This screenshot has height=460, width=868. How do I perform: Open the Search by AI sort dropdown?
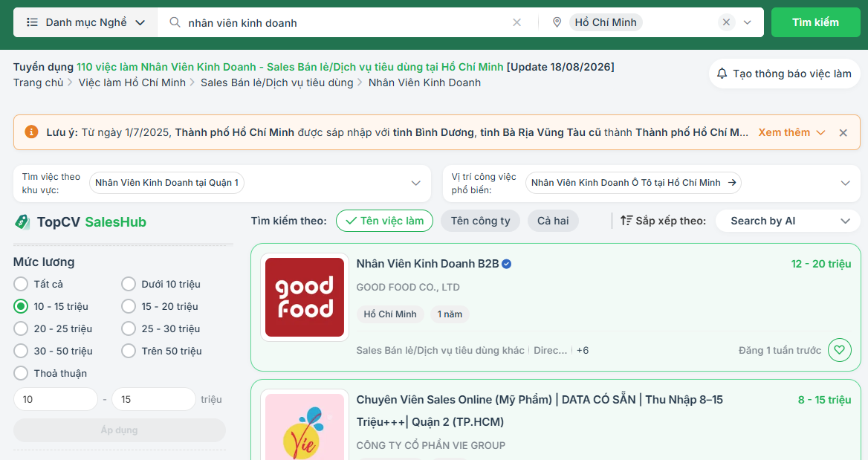[788, 221]
